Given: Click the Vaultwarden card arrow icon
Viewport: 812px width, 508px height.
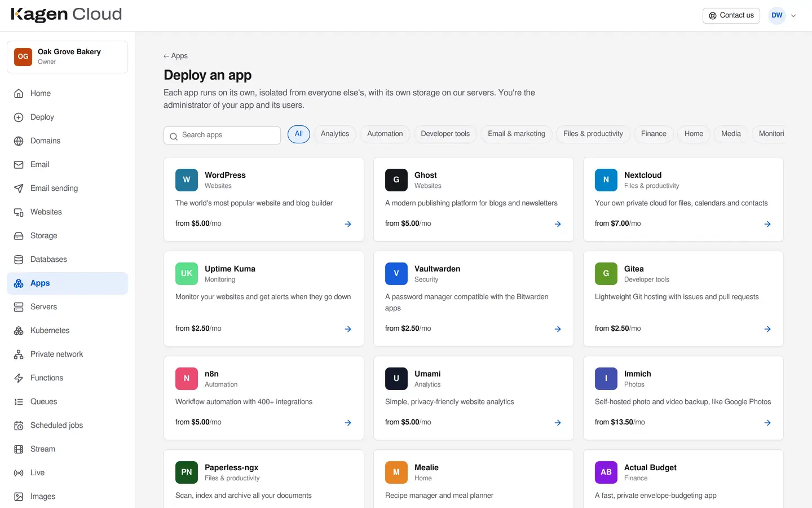Looking at the screenshot, I should pos(558,329).
